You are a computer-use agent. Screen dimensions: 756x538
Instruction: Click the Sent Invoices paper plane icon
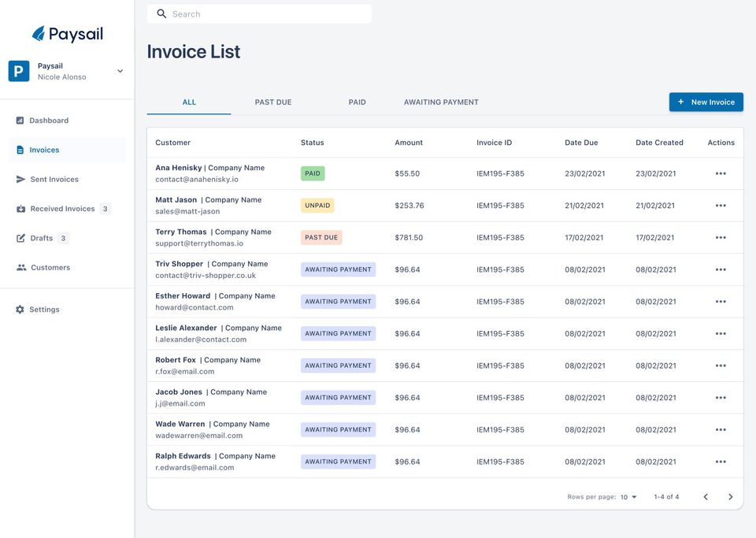(20, 180)
